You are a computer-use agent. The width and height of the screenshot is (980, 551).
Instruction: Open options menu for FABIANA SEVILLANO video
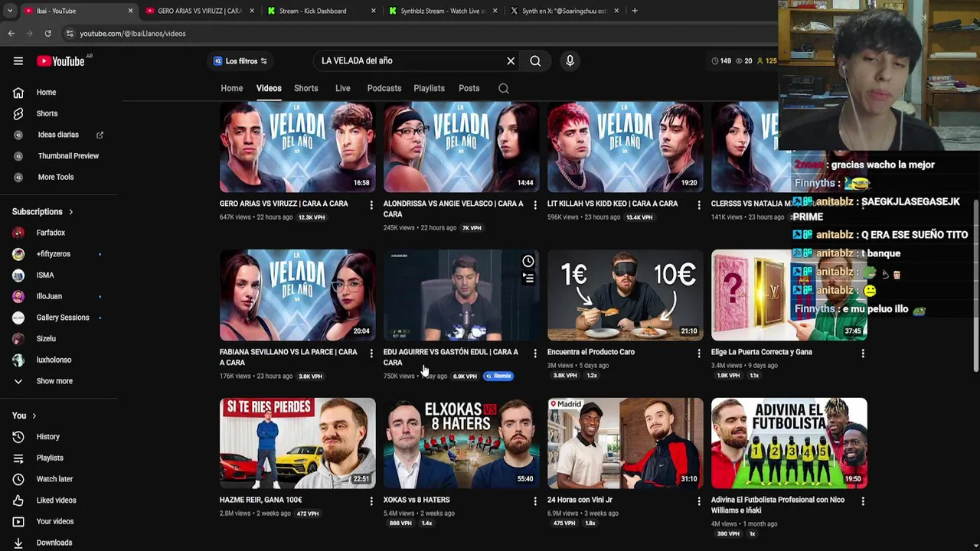[x=371, y=353]
